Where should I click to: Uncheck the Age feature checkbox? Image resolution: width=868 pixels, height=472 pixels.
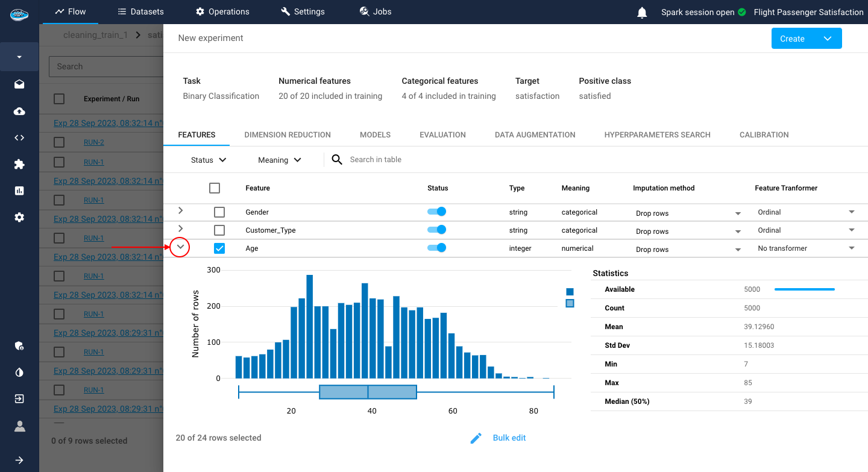click(219, 248)
